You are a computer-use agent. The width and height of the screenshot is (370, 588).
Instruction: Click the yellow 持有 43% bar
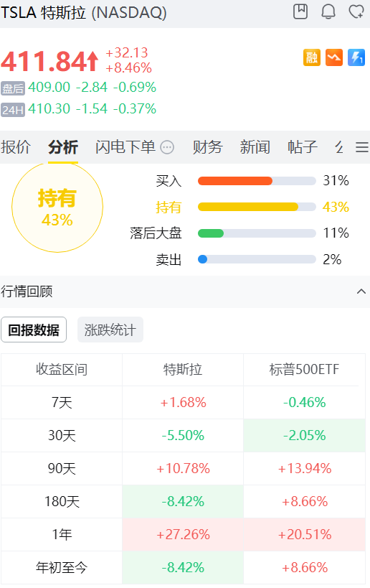257,207
